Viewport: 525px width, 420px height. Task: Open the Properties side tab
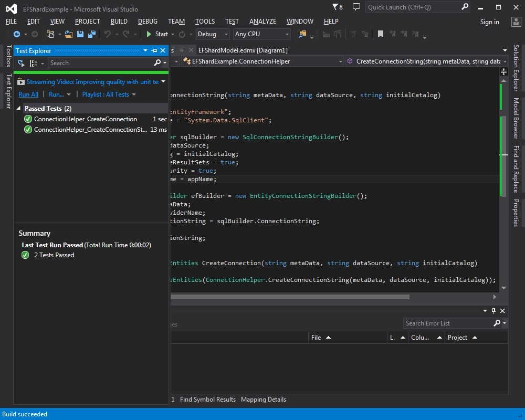(516, 213)
